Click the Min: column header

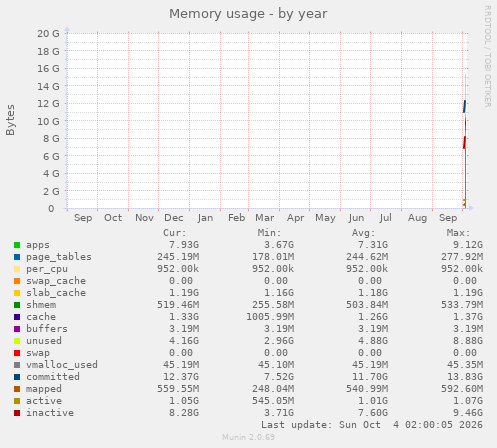[269, 233]
